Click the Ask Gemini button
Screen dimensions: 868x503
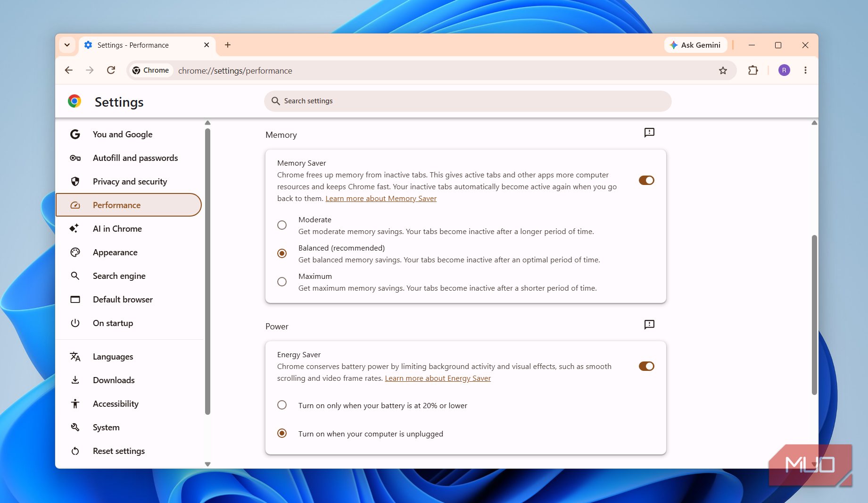[695, 45]
